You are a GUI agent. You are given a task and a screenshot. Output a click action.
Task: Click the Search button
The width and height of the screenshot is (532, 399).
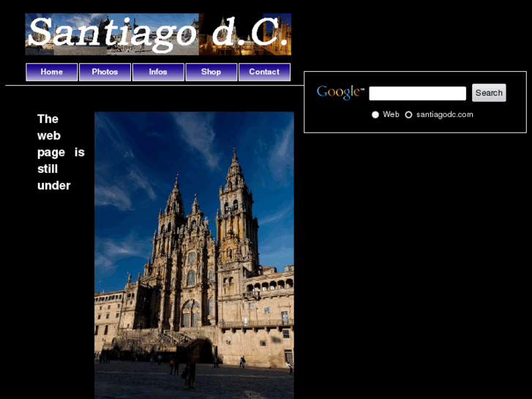point(489,93)
